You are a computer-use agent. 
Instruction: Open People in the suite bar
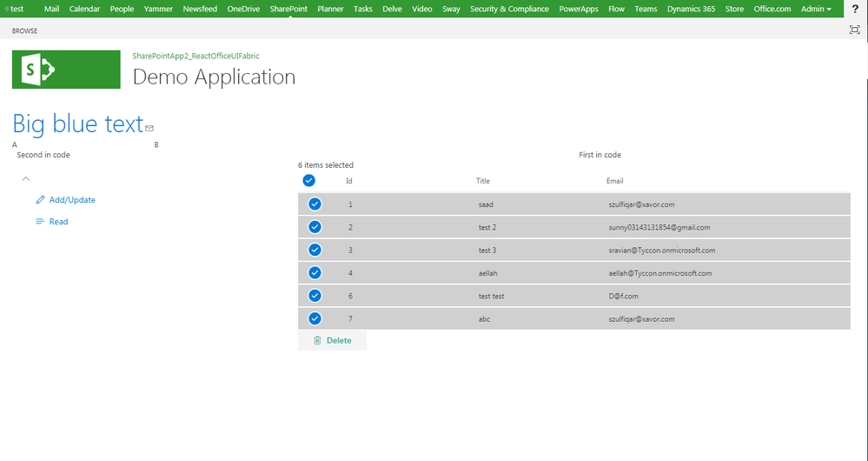pos(122,9)
